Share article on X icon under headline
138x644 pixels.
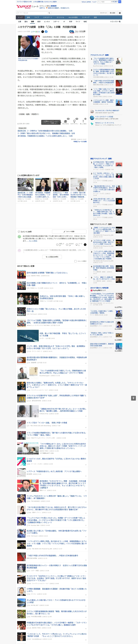click(43, 32)
